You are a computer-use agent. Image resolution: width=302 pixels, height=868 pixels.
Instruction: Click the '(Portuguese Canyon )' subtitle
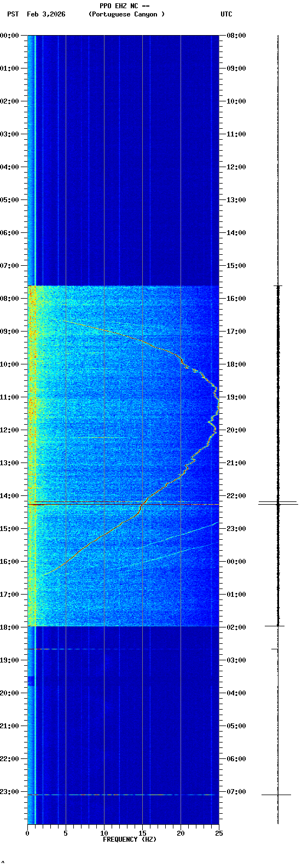126,14
